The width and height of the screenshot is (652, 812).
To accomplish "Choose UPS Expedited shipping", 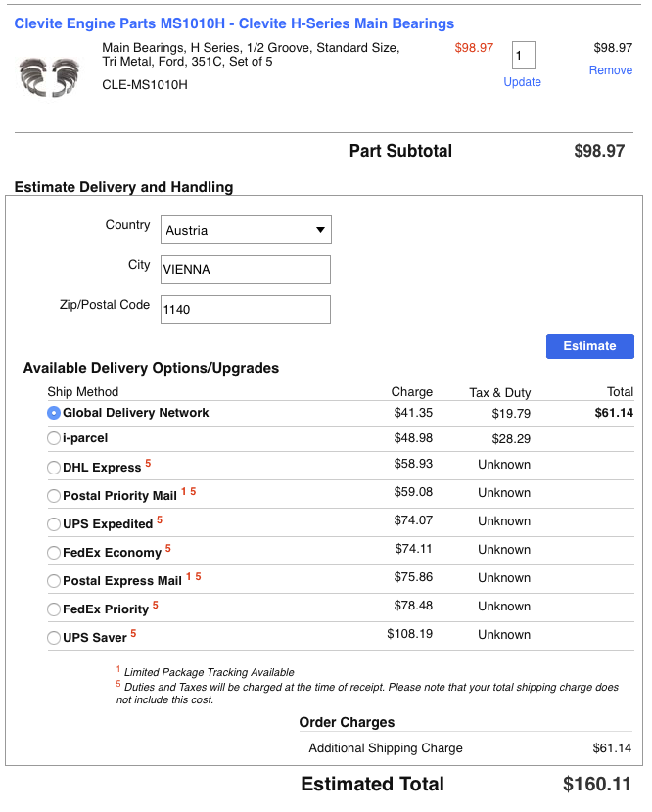I will [x=54, y=524].
